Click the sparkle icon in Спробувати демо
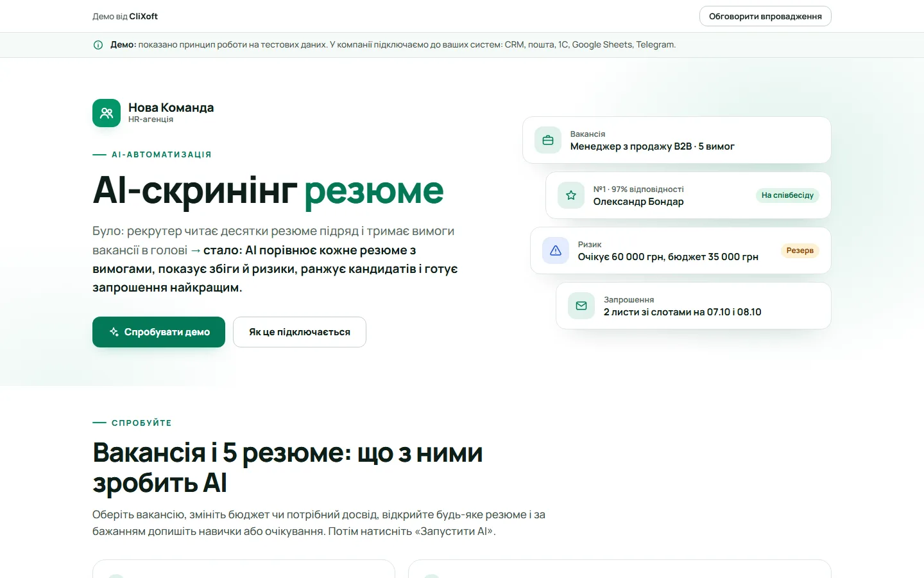This screenshot has width=924, height=578. tap(114, 332)
